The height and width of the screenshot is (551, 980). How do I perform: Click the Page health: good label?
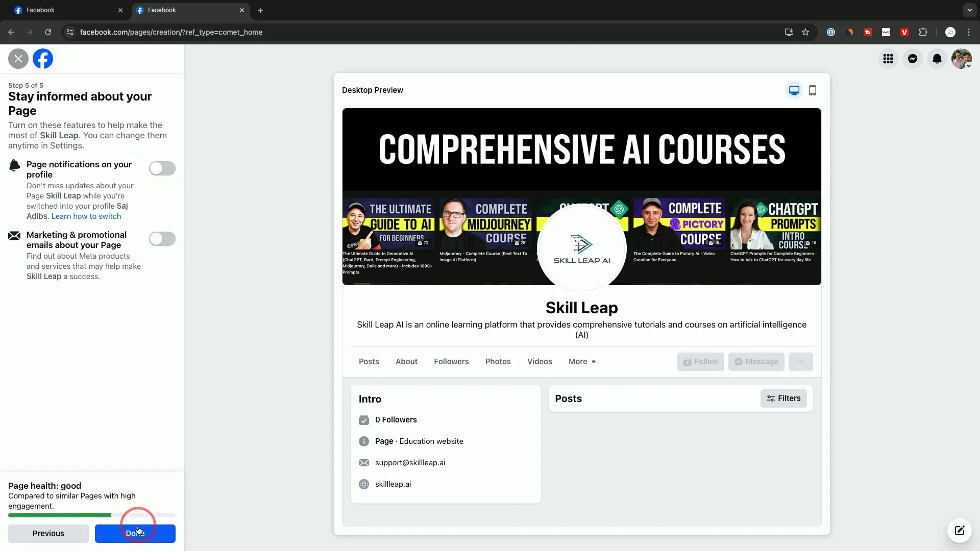point(44,486)
